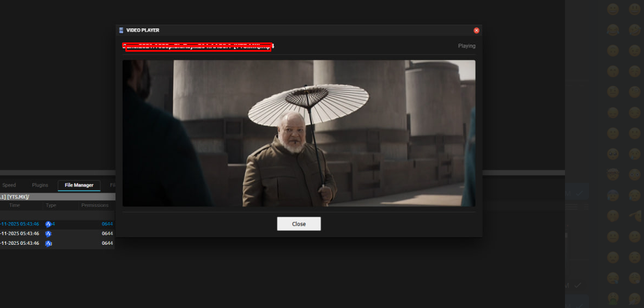The image size is (644, 308).
Task: Click the Playing status text
Action: (x=466, y=46)
